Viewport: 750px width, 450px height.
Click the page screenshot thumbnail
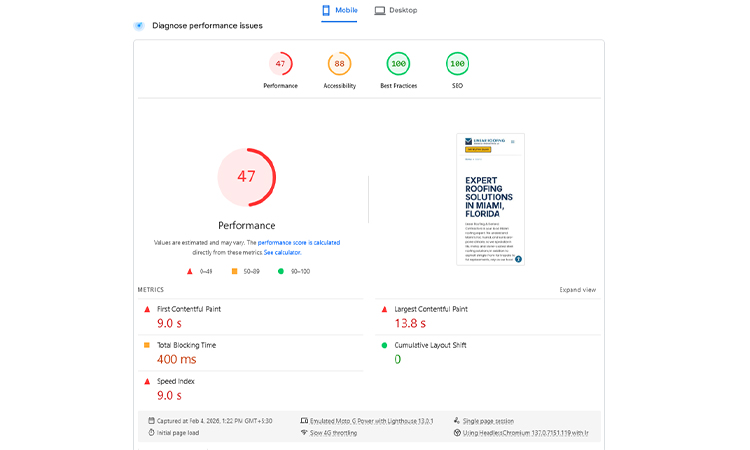click(490, 199)
